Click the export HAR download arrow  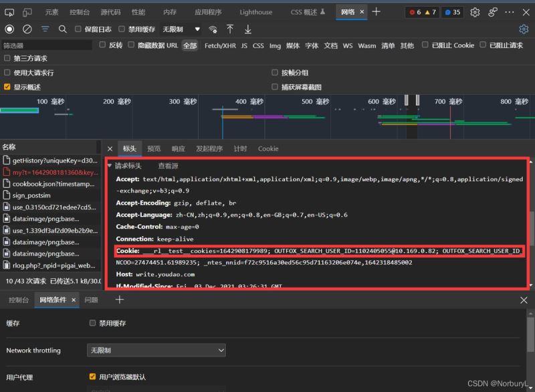[x=248, y=29]
